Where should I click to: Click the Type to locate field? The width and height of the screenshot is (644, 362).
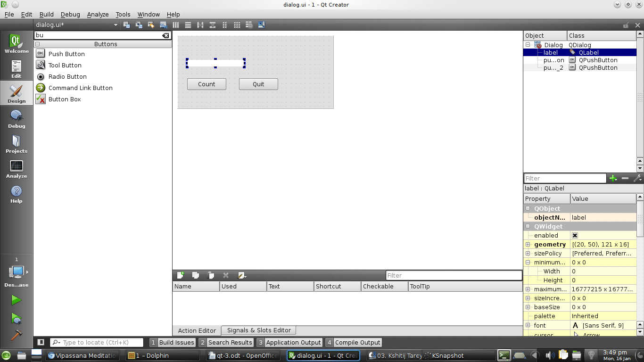click(97, 343)
